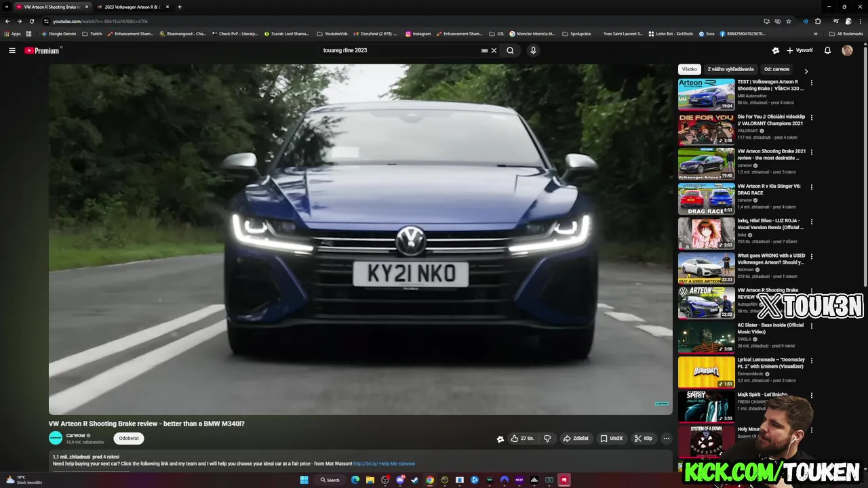This screenshot has height=488, width=868.
Task: Open the YouTube hamburger guide menu
Action: coord(12,50)
